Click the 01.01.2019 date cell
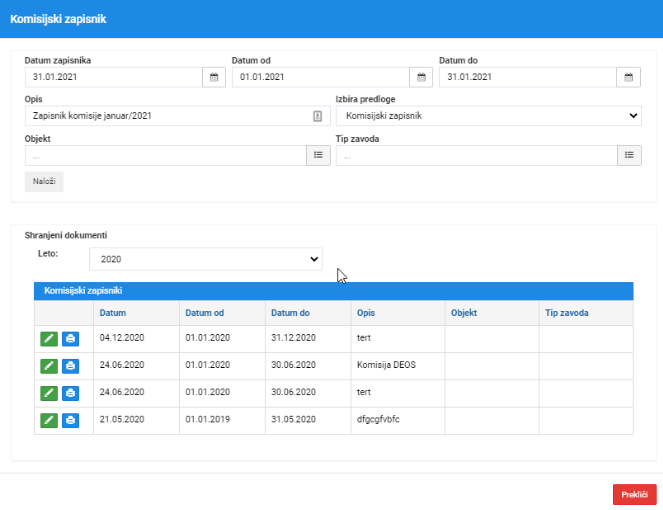The width and height of the screenshot is (663, 510). [222, 420]
